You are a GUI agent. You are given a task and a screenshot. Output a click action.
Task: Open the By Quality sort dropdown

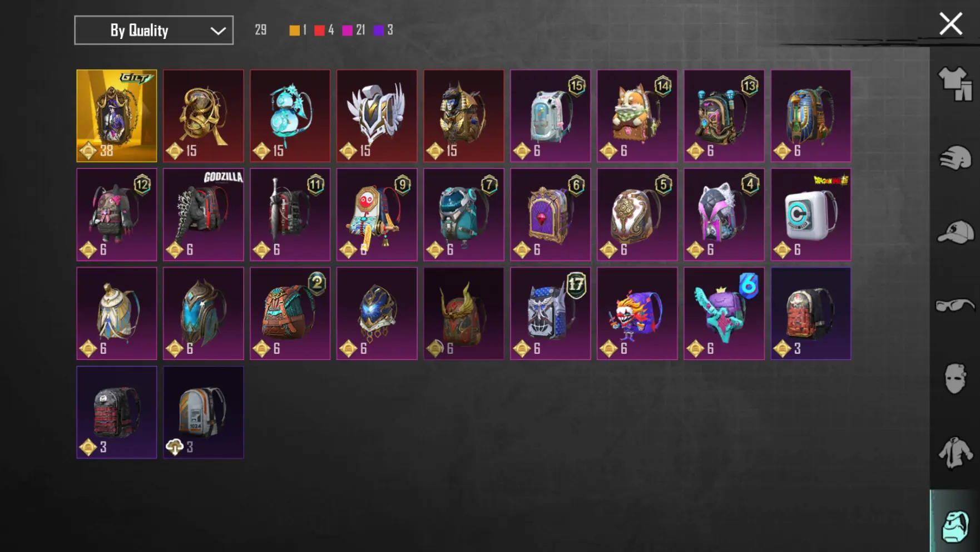tap(154, 30)
